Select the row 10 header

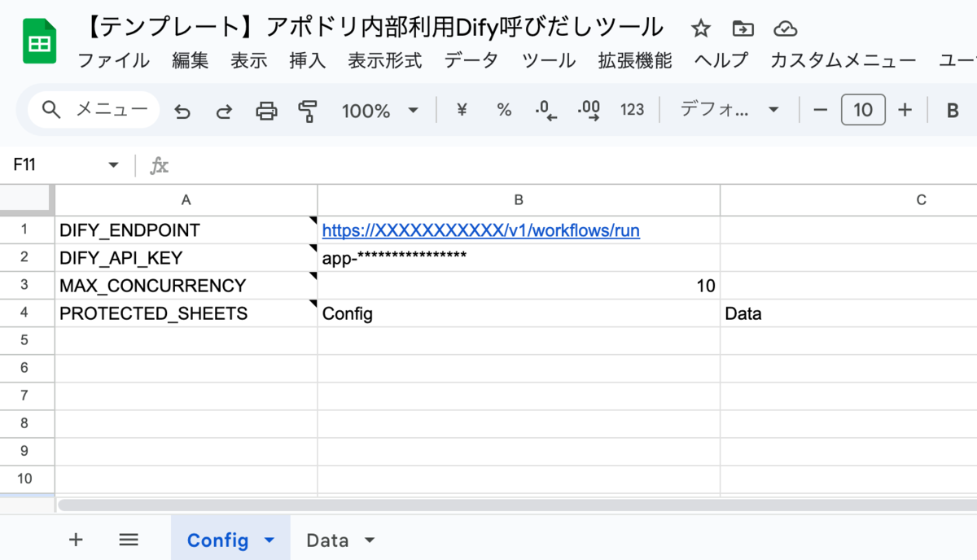point(25,479)
